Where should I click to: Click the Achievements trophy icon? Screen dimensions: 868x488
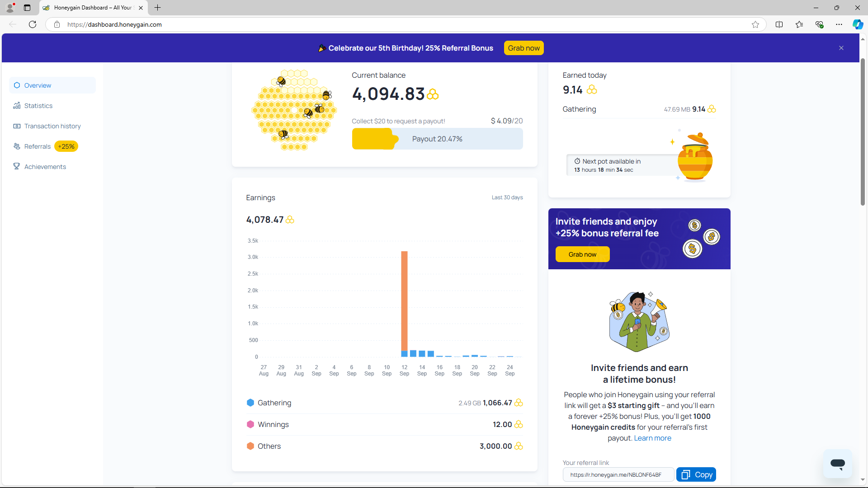coord(17,166)
